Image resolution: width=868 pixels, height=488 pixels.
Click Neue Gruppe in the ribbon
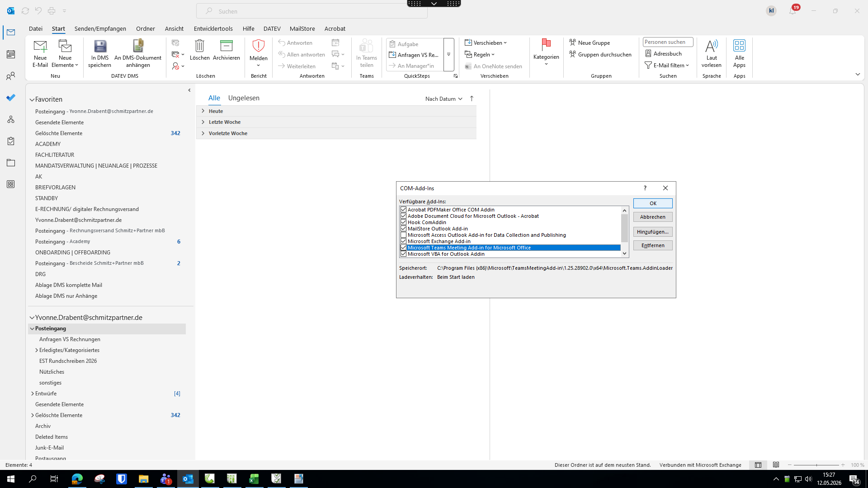pyautogui.click(x=590, y=42)
